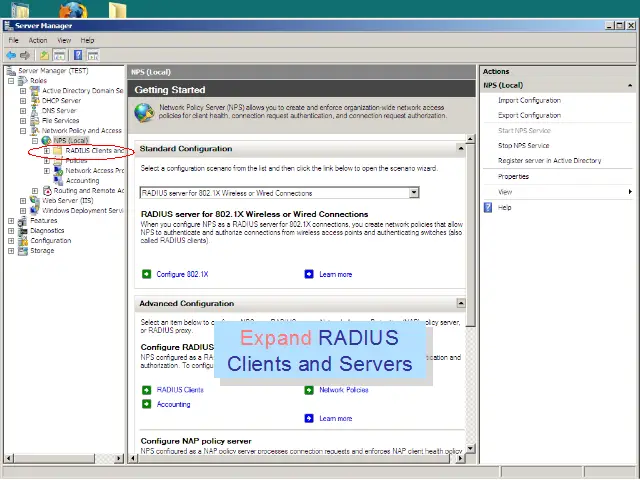Click right scroll arrow of tree pane

119,458
